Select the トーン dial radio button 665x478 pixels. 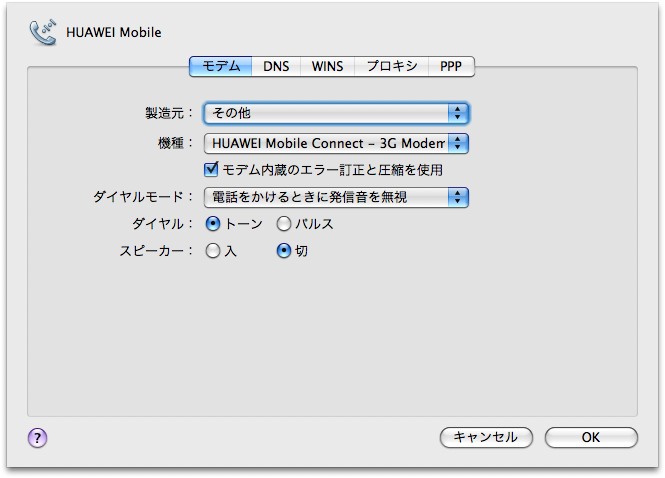(212, 224)
